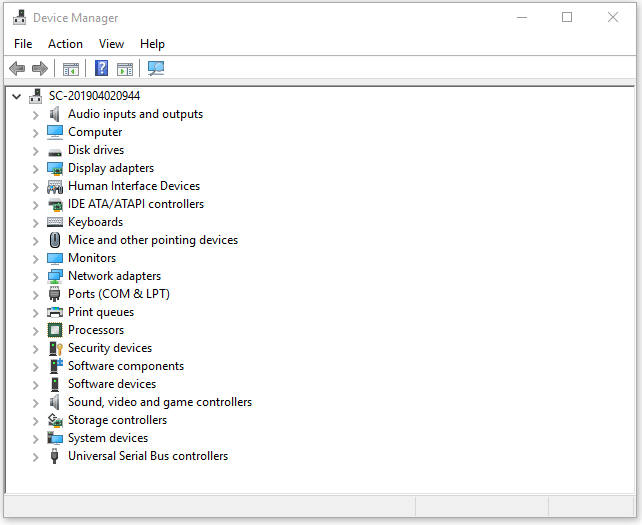
Task: Expand the Display adapters category
Action: (x=36, y=169)
